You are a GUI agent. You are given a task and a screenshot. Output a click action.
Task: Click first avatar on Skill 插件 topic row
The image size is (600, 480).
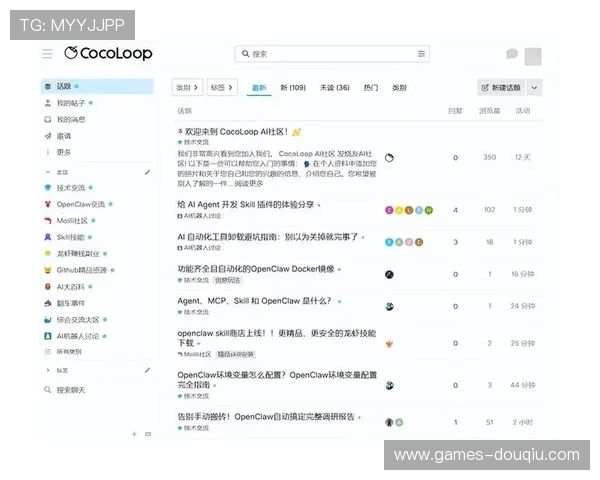tap(389, 210)
